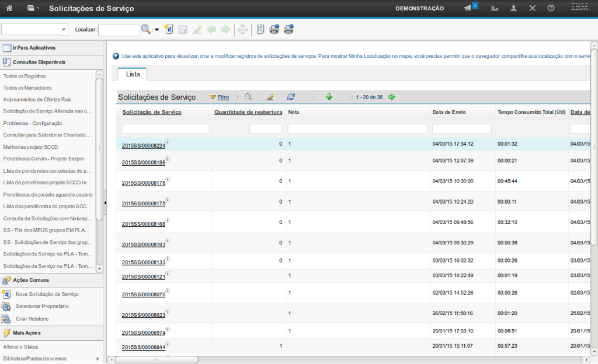Screen dimensions: 598x364
Task: Toggle the Filtro row in table
Action: pyautogui.click(x=219, y=97)
